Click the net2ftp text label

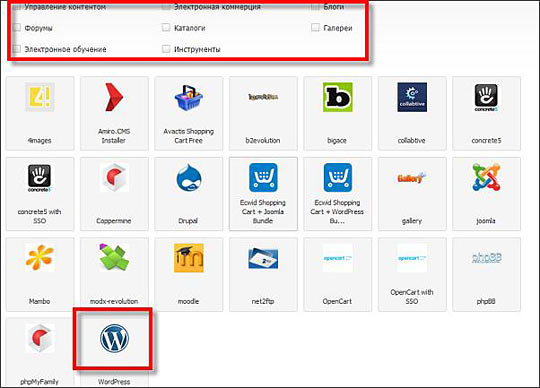click(263, 301)
